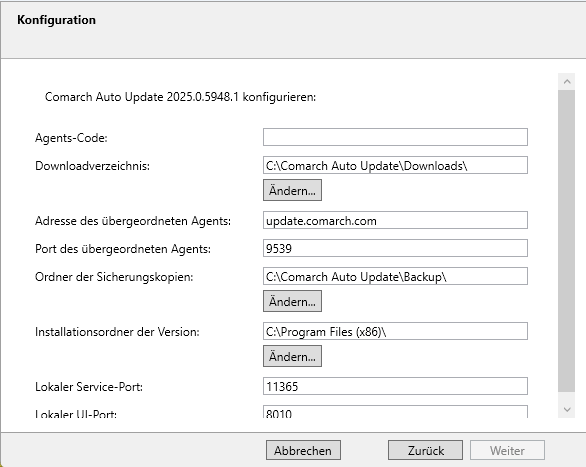Screen dimensions: 586x467
Task: Focus the Downloadverzeichnis path field
Action: (x=395, y=165)
